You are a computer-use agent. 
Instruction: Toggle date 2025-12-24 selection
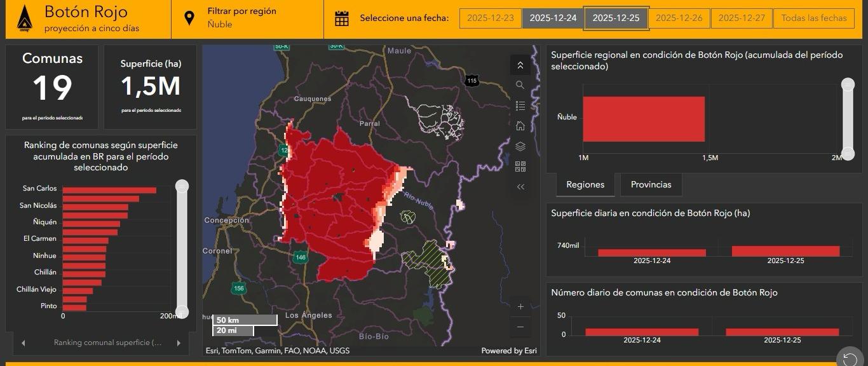click(x=553, y=18)
